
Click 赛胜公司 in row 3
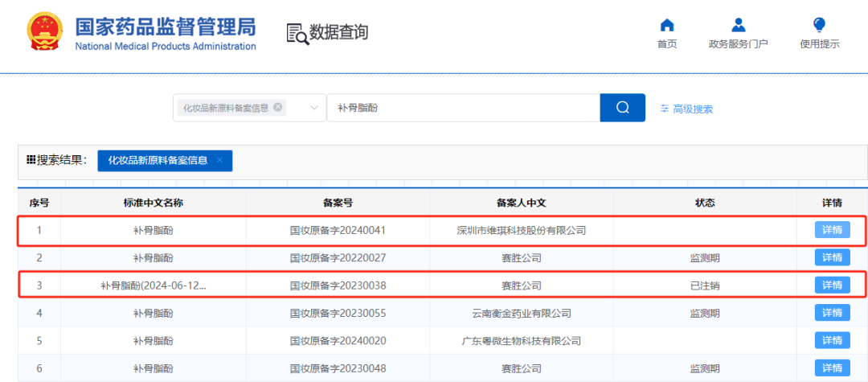pos(521,285)
